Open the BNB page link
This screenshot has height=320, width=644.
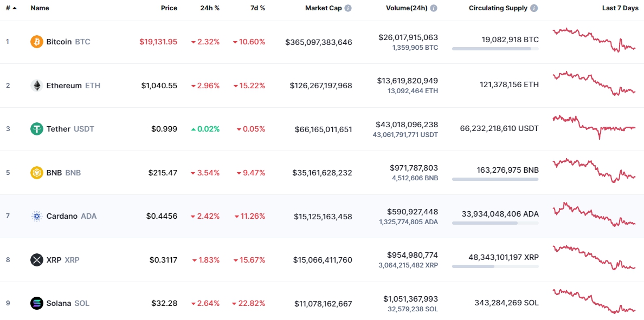tap(63, 173)
